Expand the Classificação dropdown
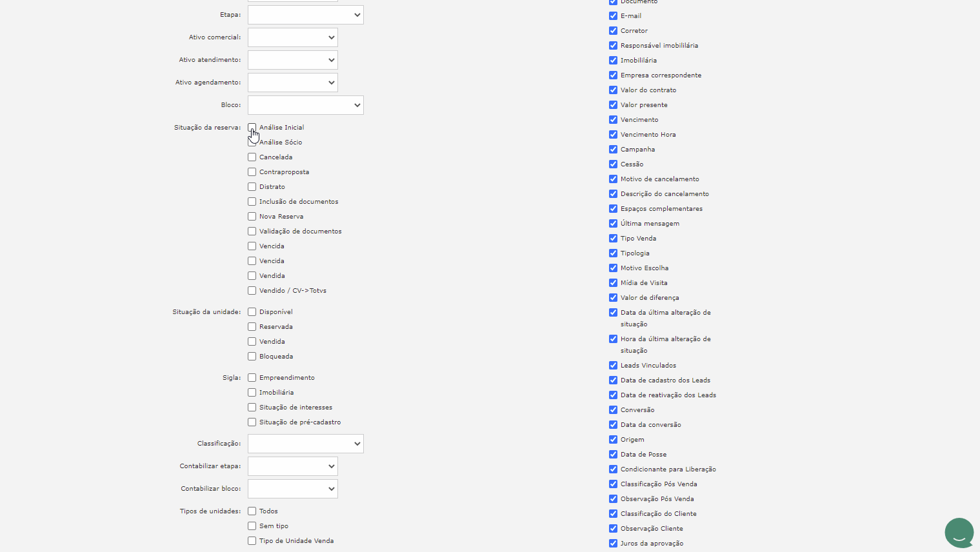Image resolution: width=980 pixels, height=552 pixels. (306, 444)
